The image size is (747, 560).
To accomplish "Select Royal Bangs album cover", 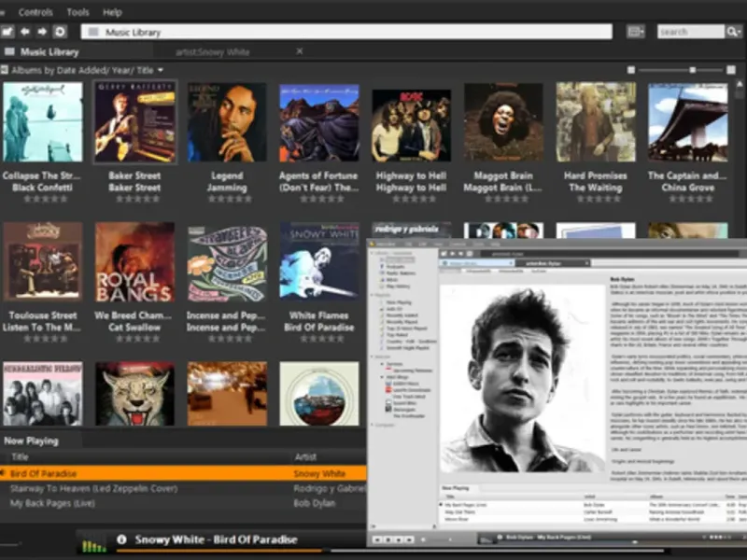I will point(134,262).
